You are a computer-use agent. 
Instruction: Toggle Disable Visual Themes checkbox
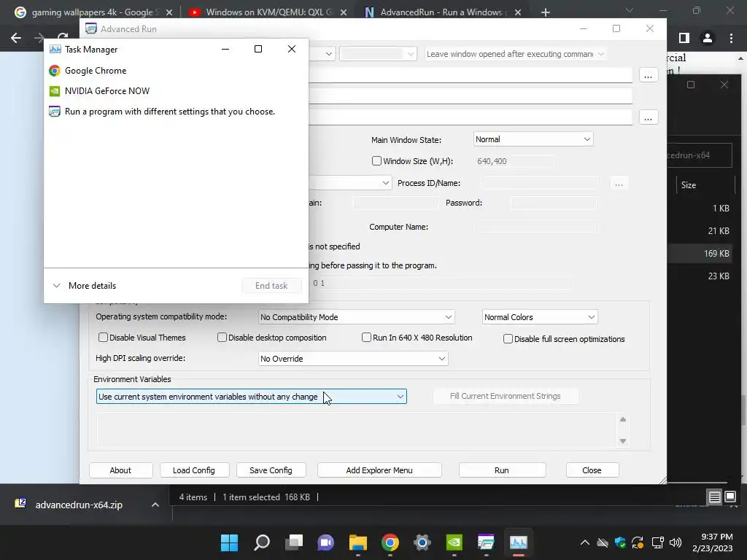coord(103,338)
